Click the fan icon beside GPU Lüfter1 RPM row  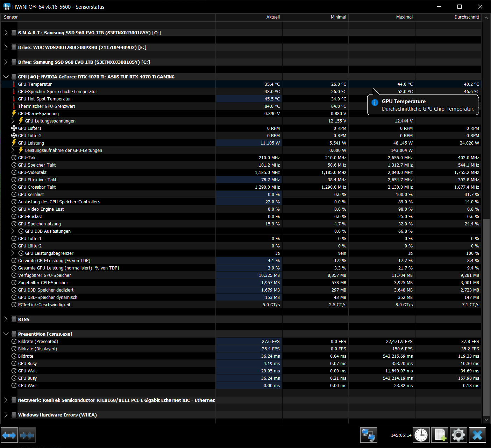14,128
